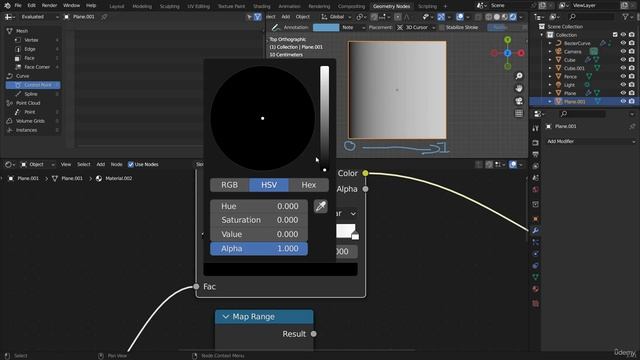The image size is (640, 360).
Task: Open the Scene properties tab
Action: coord(535,178)
